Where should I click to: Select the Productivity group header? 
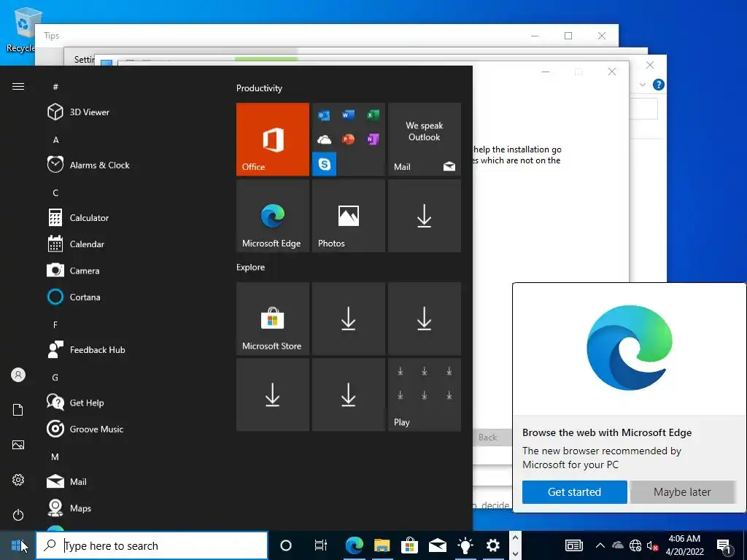tap(259, 88)
